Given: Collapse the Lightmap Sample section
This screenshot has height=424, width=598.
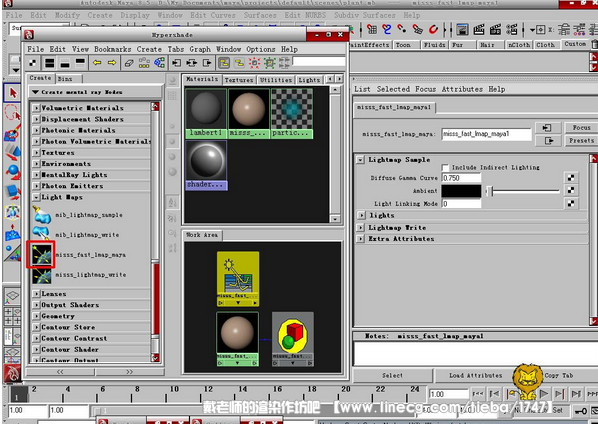Looking at the screenshot, I should click(x=360, y=160).
